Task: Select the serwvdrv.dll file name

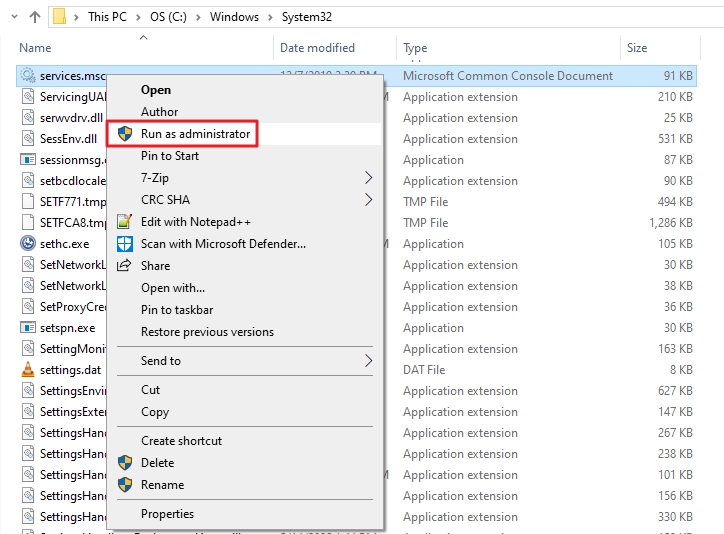Action: click(71, 118)
